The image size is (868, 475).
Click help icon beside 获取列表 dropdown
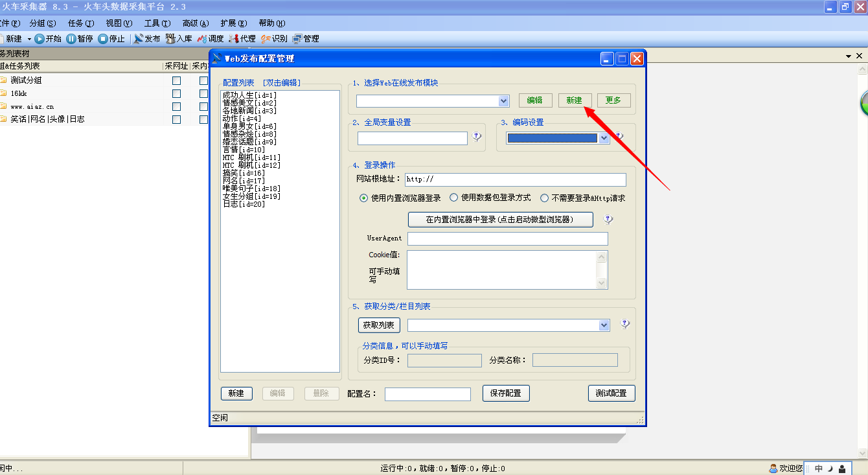coord(624,324)
